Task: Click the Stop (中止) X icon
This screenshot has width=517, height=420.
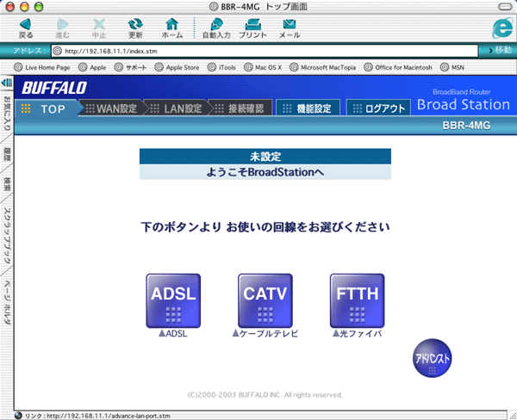Action: pyautogui.click(x=99, y=25)
